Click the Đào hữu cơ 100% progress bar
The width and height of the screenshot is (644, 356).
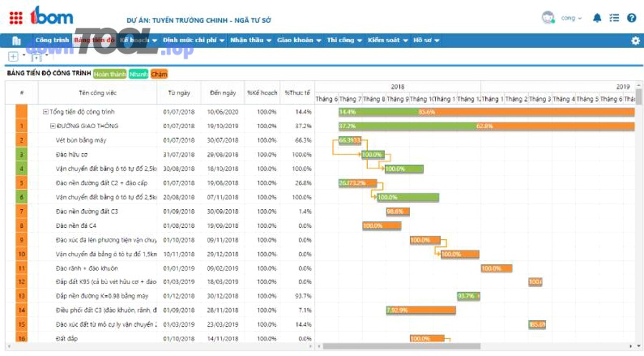click(x=372, y=155)
